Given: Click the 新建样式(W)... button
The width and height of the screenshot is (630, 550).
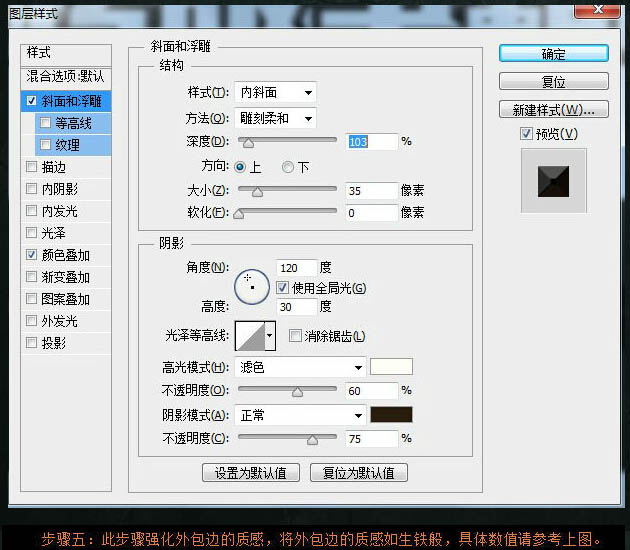Looking at the screenshot, I should pos(553,109).
